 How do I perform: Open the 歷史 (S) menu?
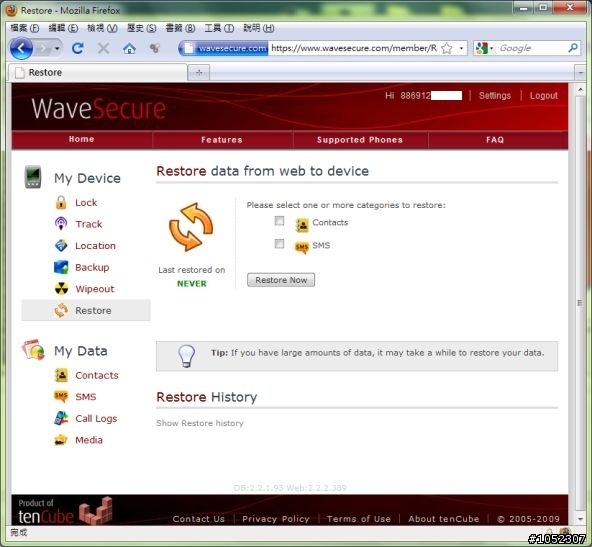[141, 28]
